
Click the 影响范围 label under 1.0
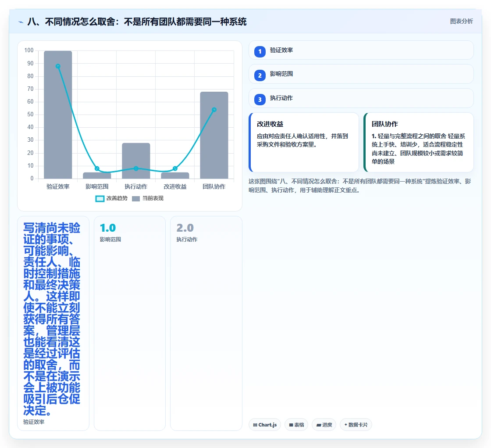110,240
